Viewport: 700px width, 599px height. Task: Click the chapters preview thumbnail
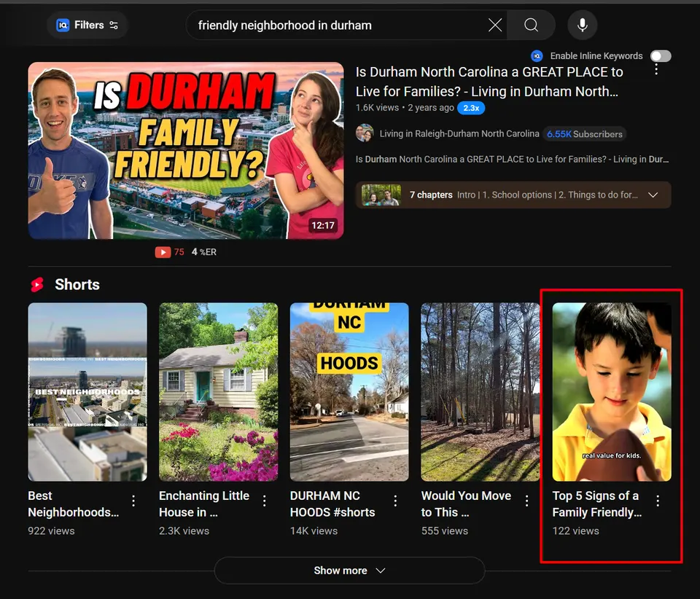click(381, 195)
